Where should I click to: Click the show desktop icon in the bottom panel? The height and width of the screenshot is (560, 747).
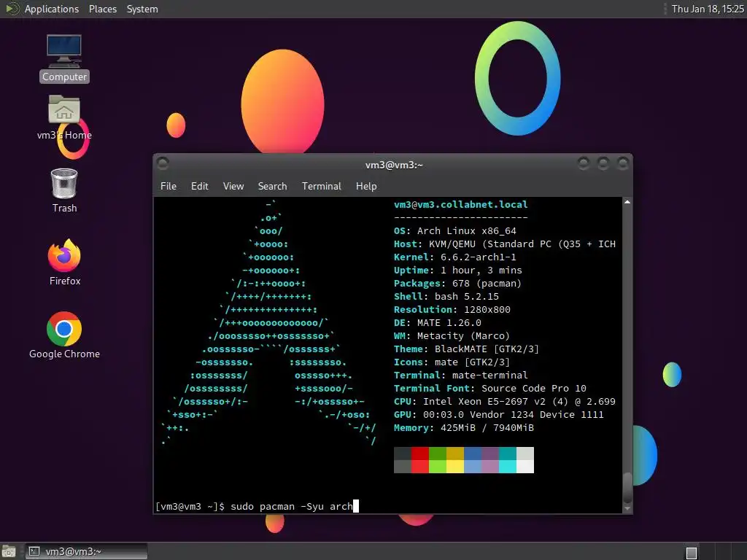pos(9,551)
